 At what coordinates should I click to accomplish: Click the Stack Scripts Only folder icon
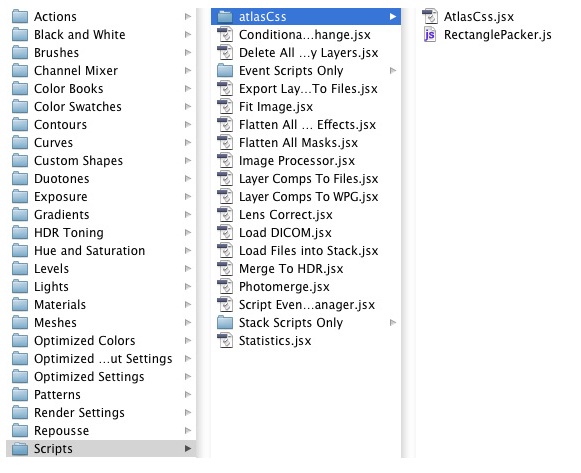[225, 322]
